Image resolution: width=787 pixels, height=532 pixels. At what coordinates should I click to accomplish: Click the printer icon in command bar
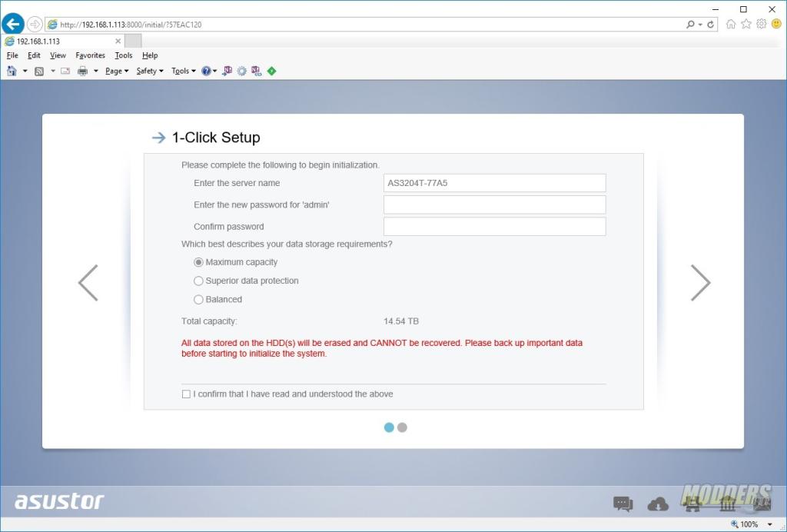[82, 71]
